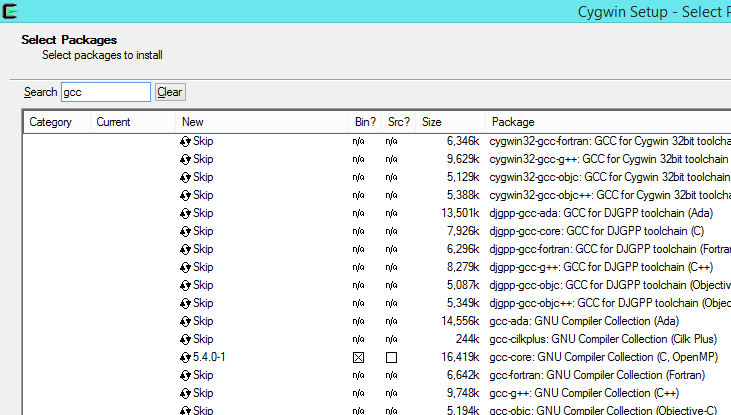This screenshot has height=415, width=731.
Task: Cycle version icon for cygwin32-gcc-objc++
Action: tap(186, 195)
